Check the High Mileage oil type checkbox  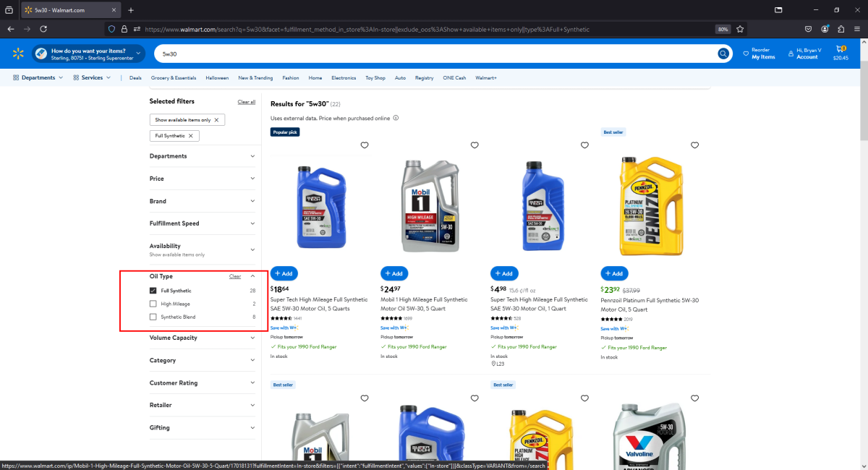153,304
